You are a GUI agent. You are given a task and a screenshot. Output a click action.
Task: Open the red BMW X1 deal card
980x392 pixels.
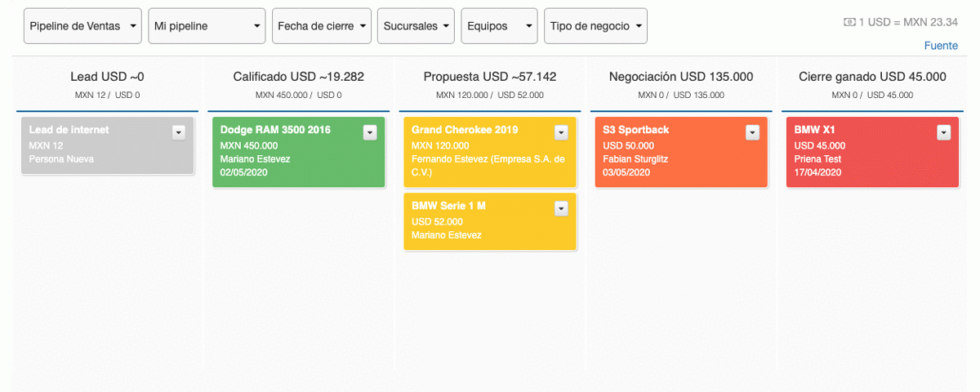click(872, 152)
